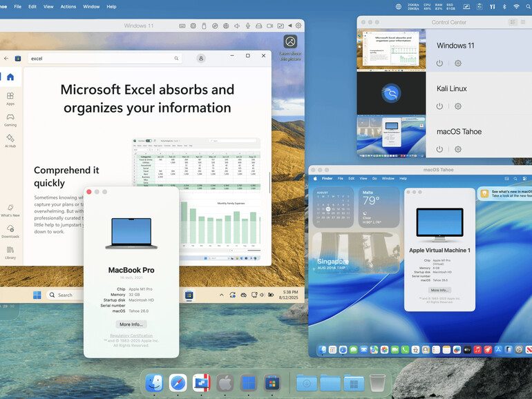
Task: Open What's New in Microsoft Store sidebar
Action: 10,211
